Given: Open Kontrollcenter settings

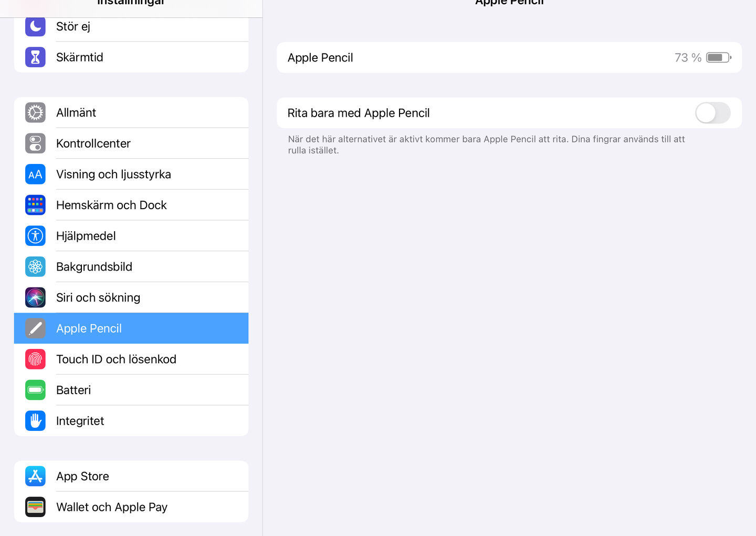Looking at the screenshot, I should point(131,143).
